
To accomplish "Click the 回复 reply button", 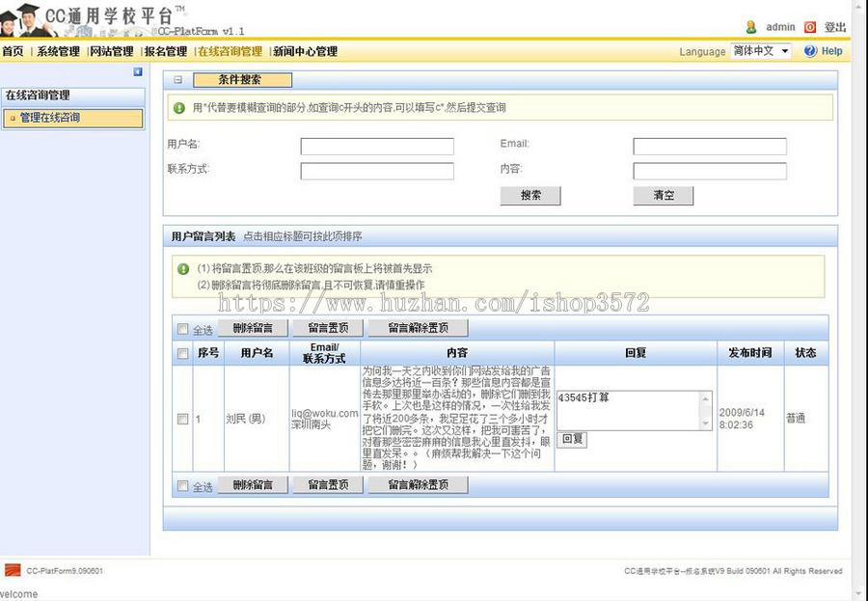I will coord(573,440).
